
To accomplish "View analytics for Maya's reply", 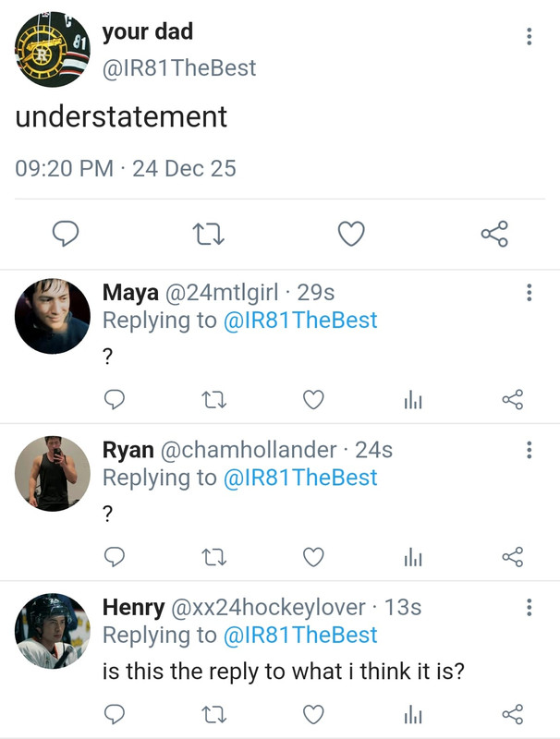I will 412,399.
